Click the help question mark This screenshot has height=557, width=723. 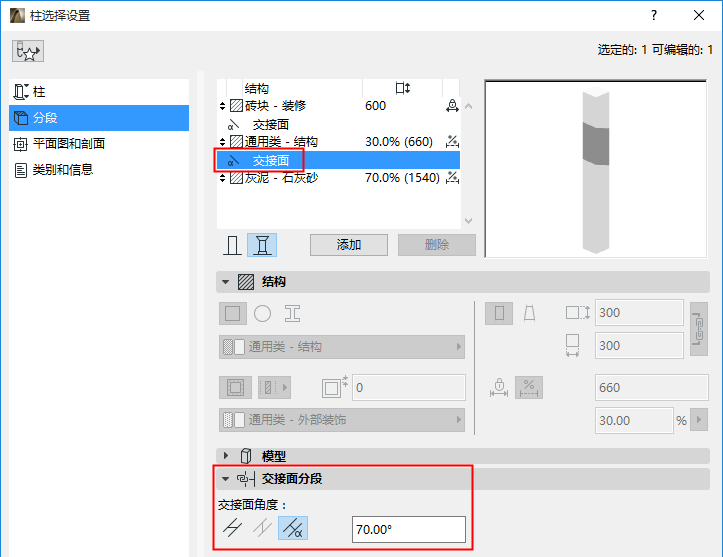(654, 15)
